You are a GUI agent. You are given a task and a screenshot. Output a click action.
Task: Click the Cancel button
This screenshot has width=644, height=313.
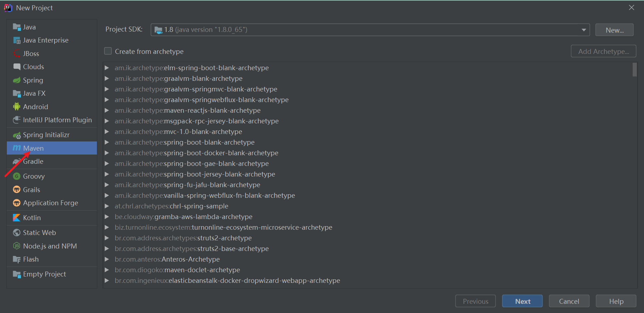tap(569, 301)
